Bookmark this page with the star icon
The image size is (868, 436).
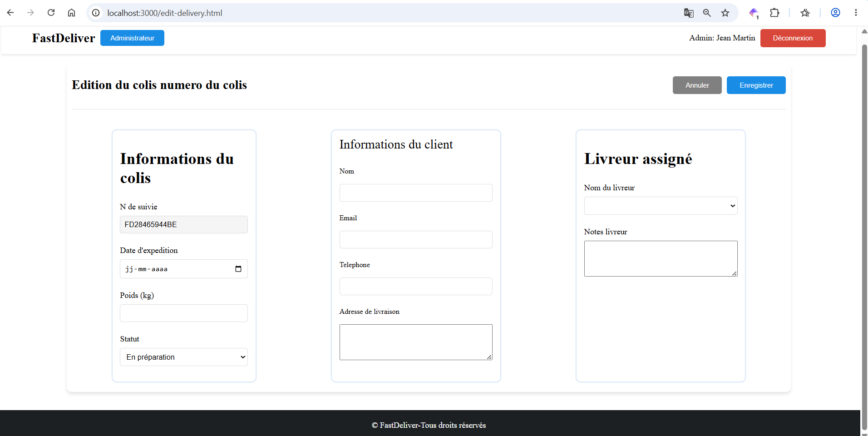[725, 13]
